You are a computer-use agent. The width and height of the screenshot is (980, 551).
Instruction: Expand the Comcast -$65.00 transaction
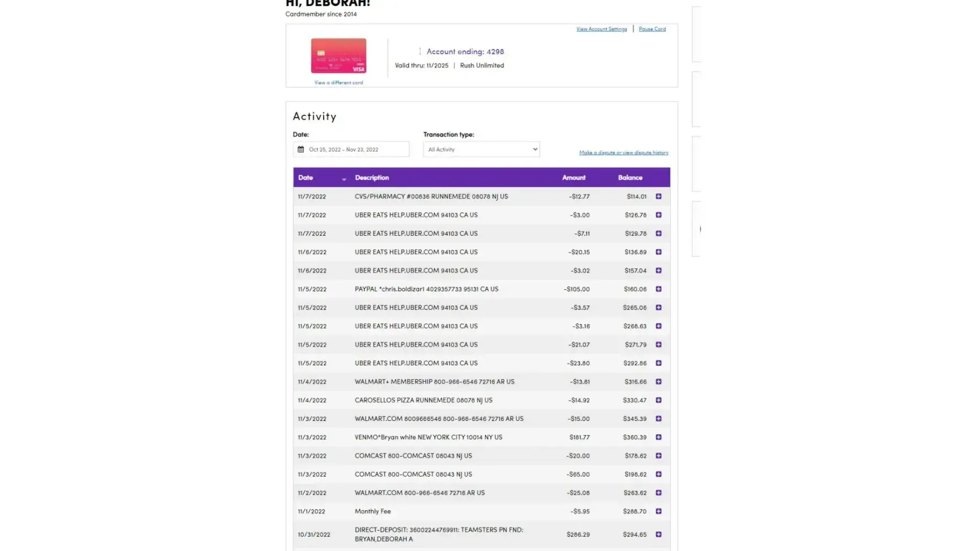(x=658, y=474)
